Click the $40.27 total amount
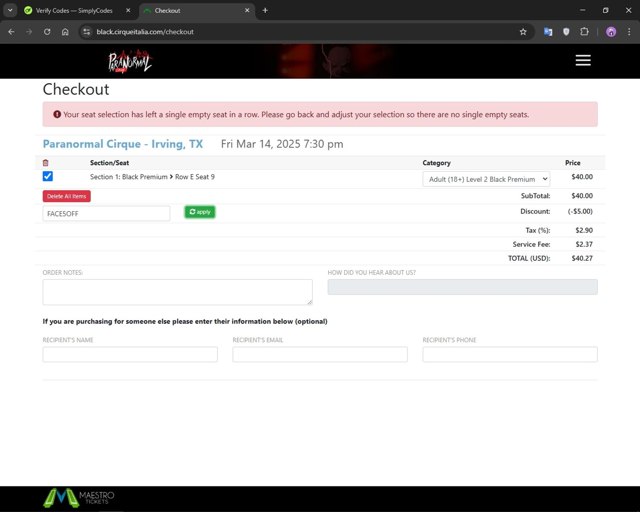This screenshot has height=512, width=640. (582, 258)
